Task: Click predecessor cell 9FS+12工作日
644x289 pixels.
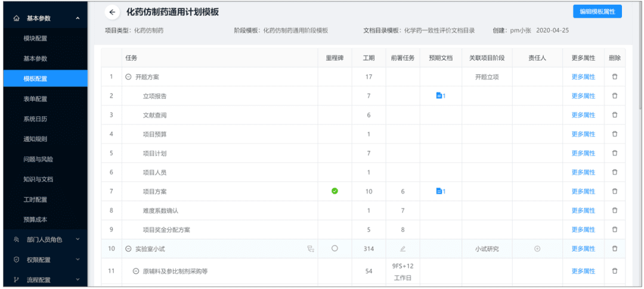Action: 402,272
